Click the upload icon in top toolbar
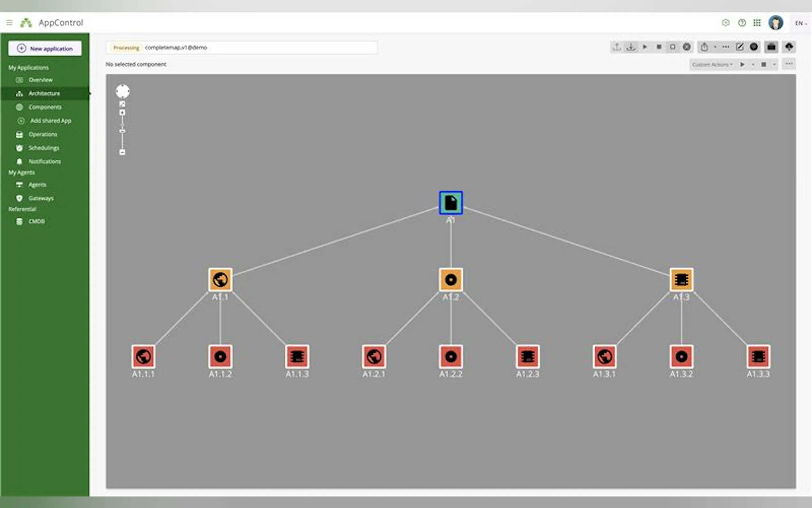Image resolution: width=812 pixels, height=508 pixels. pyautogui.click(x=617, y=47)
